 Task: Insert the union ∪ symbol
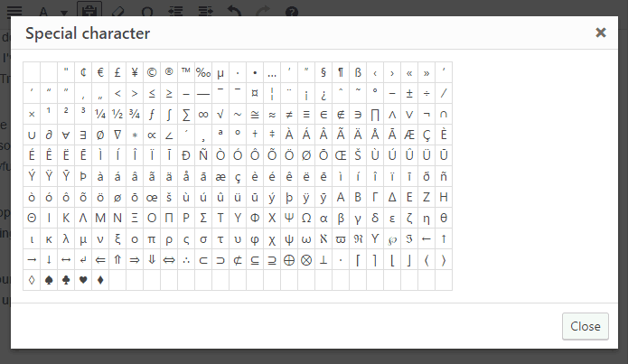[x=32, y=135]
